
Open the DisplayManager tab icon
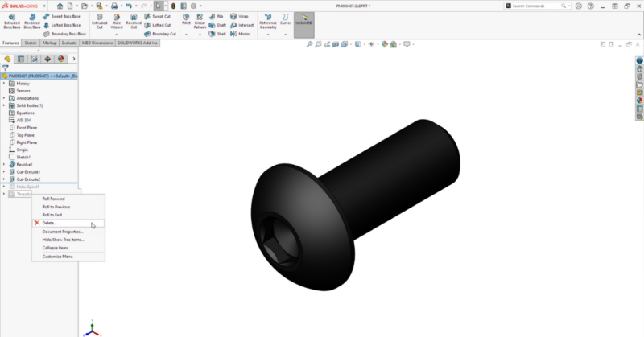(61, 59)
